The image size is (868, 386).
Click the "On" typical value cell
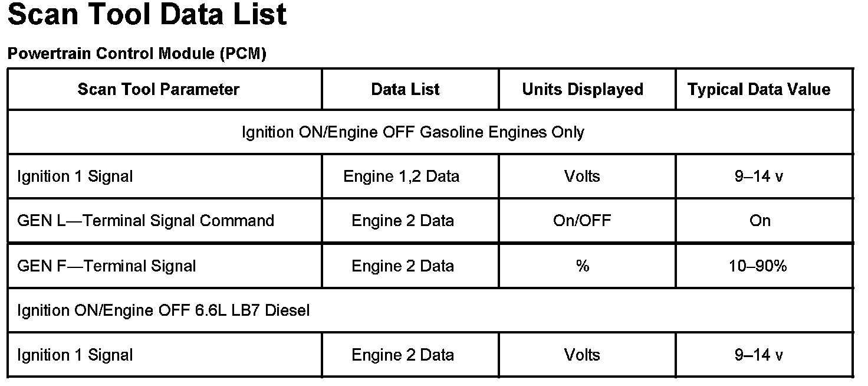pos(759,221)
